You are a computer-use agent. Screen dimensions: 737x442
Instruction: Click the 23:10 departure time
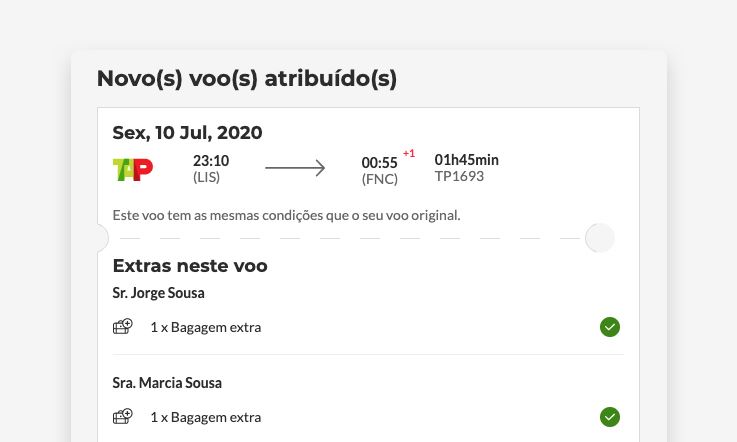(x=211, y=161)
